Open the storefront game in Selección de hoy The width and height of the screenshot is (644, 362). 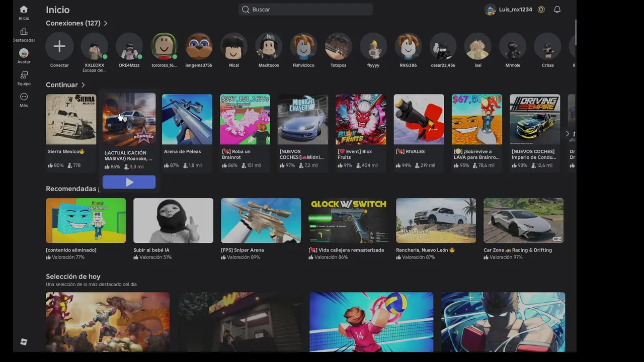coord(239,322)
